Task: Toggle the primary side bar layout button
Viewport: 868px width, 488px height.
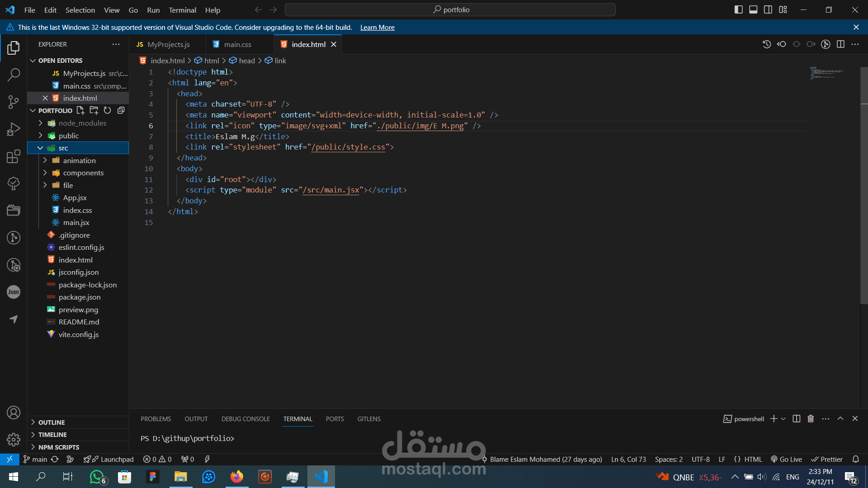Action: tap(739, 9)
